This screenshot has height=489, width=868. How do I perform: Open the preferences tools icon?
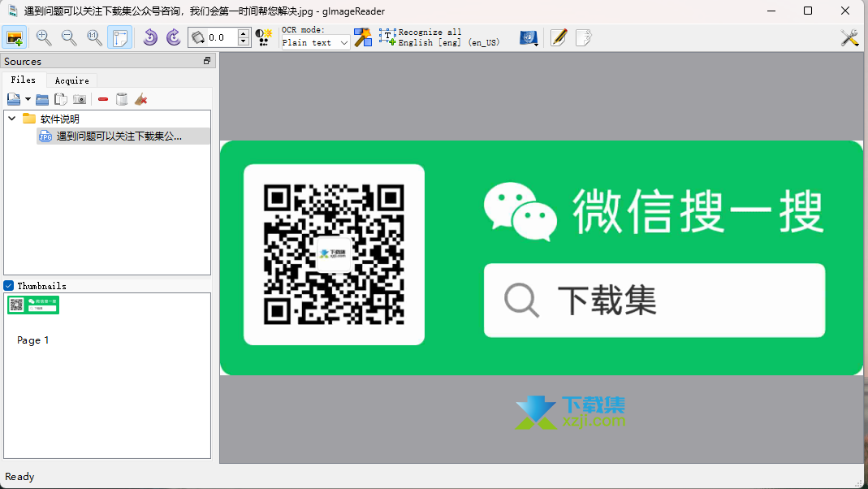(849, 37)
